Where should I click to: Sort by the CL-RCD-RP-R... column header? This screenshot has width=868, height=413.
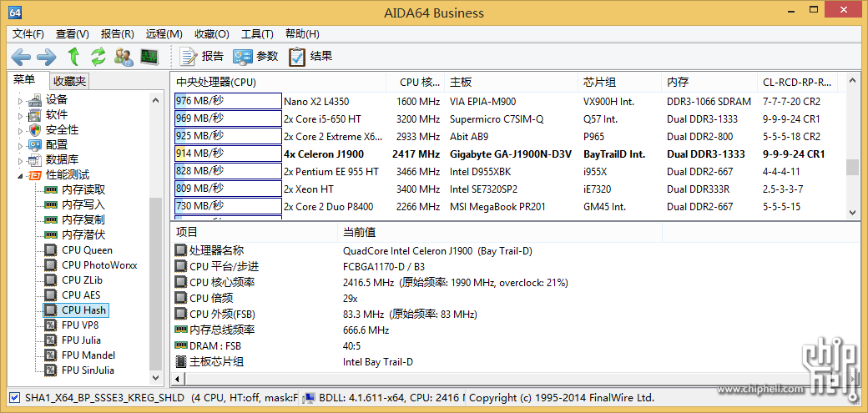pyautogui.click(x=797, y=83)
